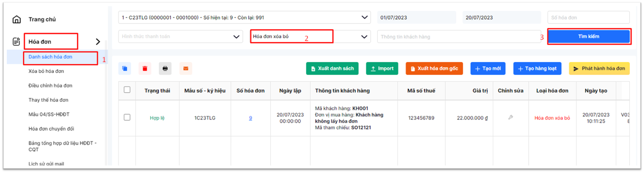Click the Trang chủ home icon
The image size is (644, 173).
(x=17, y=19)
